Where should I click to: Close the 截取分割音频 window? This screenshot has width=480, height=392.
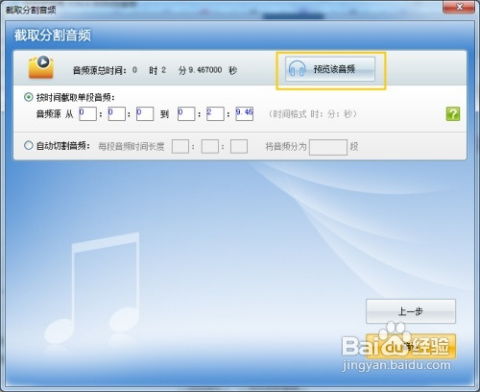(x=459, y=7)
